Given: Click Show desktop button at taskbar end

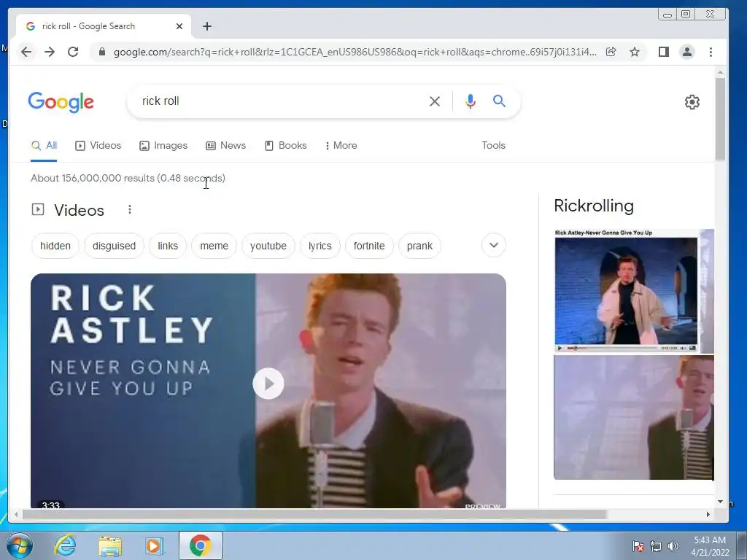Looking at the screenshot, I should pos(741,545).
